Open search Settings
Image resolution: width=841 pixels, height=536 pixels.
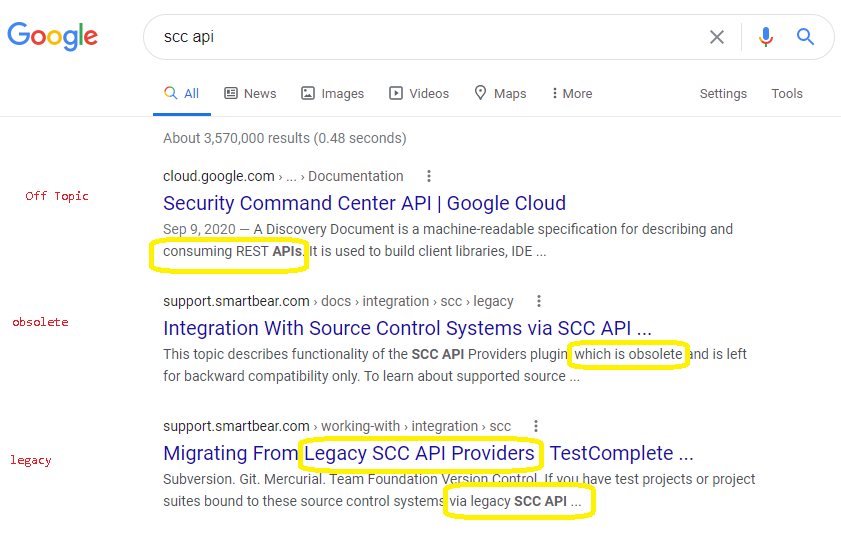click(x=723, y=93)
